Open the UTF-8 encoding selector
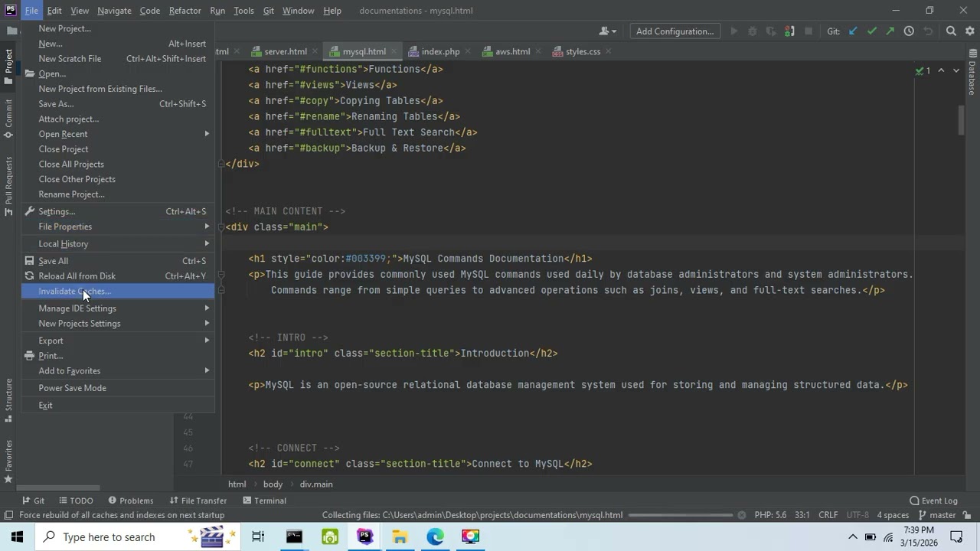The image size is (980, 551). pos(857,515)
